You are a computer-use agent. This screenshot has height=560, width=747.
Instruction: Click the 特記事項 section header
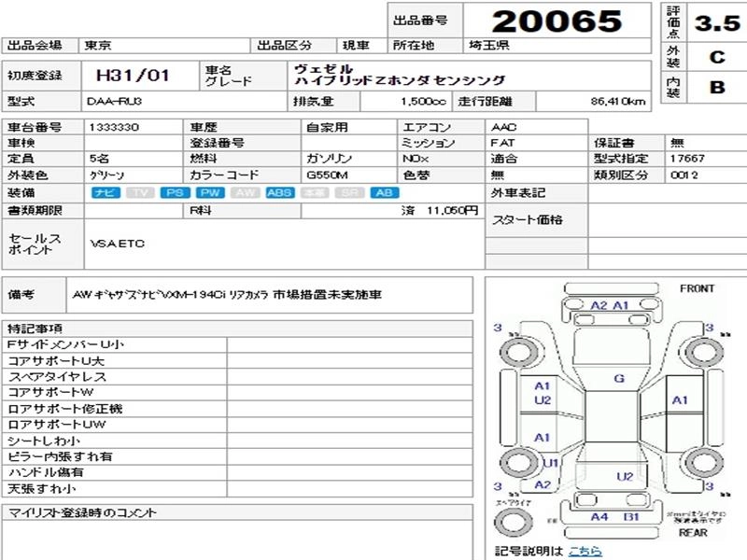237,329
